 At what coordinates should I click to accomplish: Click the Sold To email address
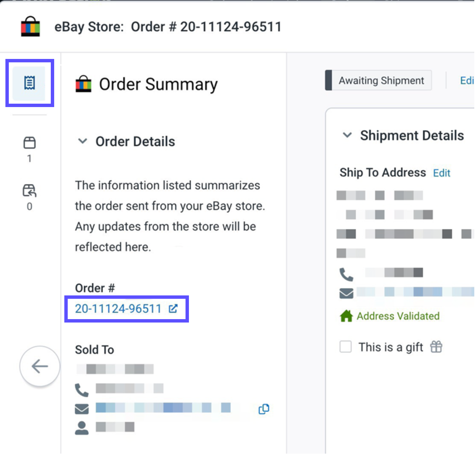(163, 408)
